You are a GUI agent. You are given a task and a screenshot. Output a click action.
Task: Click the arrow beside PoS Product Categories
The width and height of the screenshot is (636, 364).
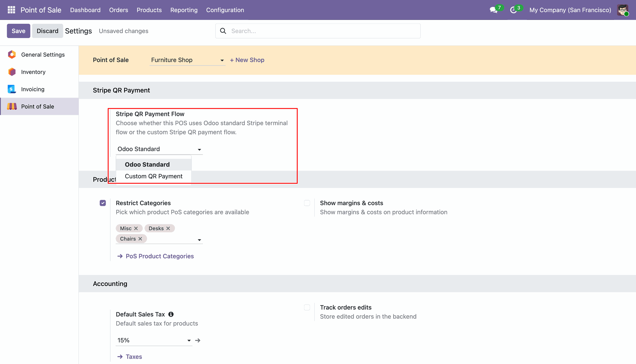coord(120,256)
